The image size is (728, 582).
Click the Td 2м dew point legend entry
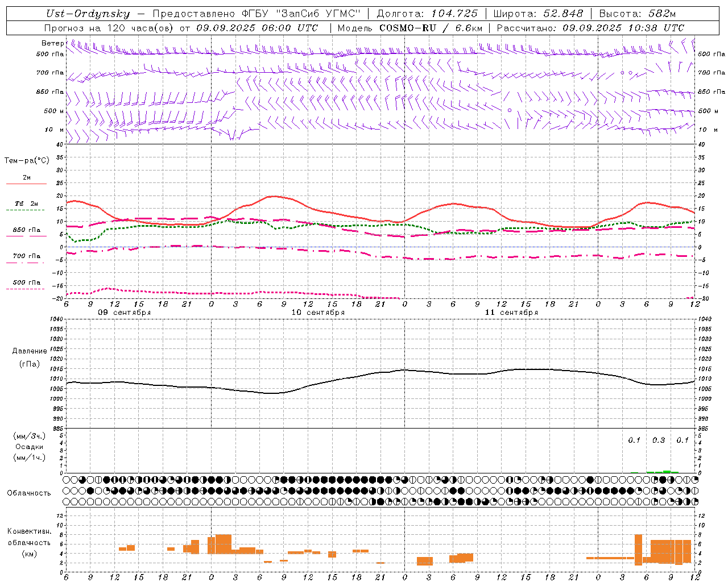click(x=27, y=203)
